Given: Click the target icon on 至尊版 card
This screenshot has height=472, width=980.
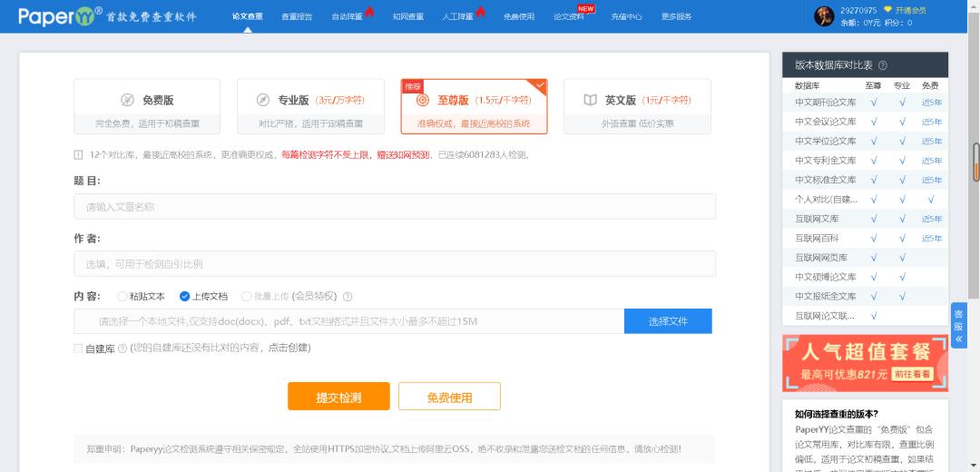Looking at the screenshot, I should 423,100.
